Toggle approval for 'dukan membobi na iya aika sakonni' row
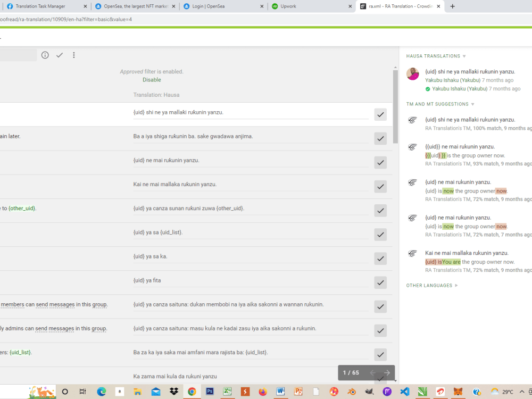 click(x=380, y=307)
